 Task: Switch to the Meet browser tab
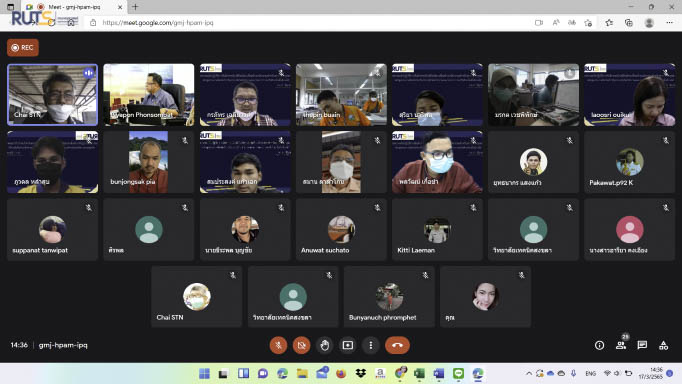pos(74,7)
